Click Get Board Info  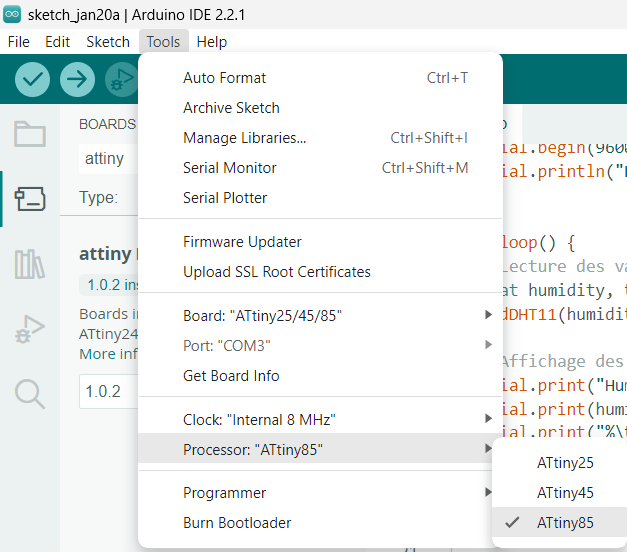coord(231,376)
